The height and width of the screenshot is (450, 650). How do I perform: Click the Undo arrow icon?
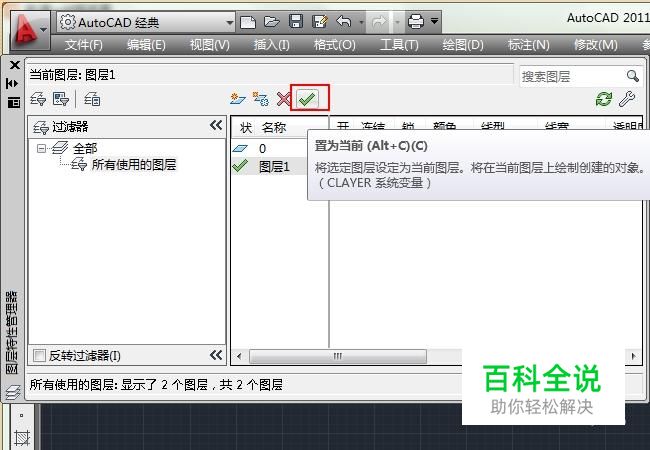(x=344, y=21)
